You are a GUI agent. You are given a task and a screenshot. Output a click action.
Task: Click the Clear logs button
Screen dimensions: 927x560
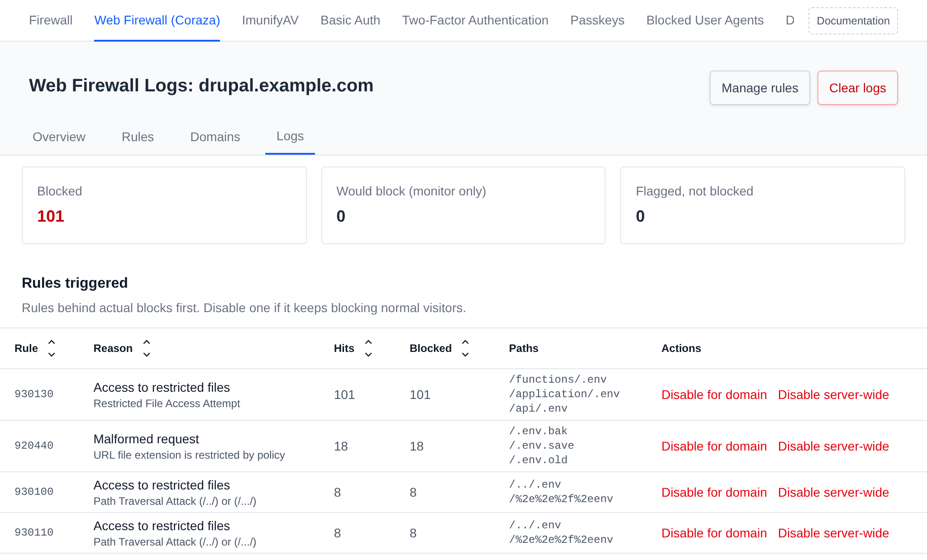[x=857, y=88]
